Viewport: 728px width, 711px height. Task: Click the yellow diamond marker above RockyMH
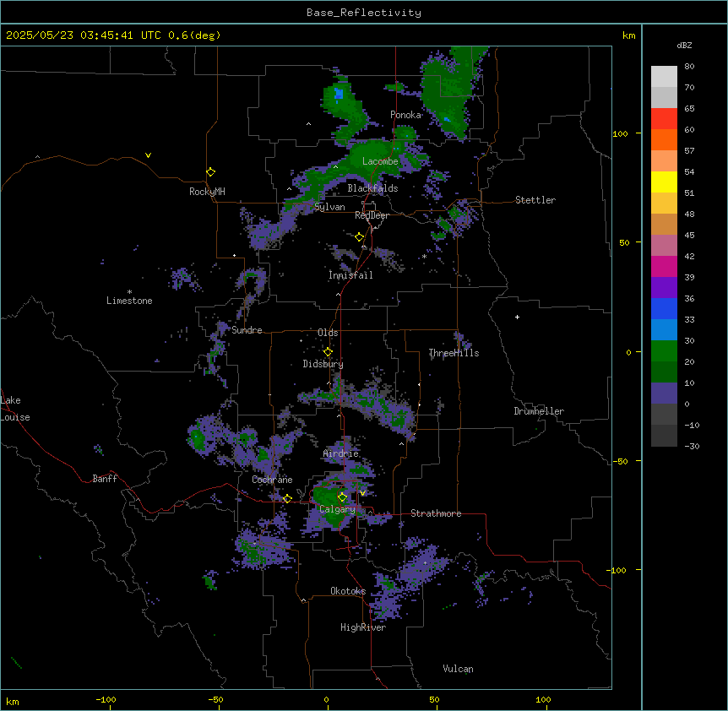pyautogui.click(x=210, y=172)
